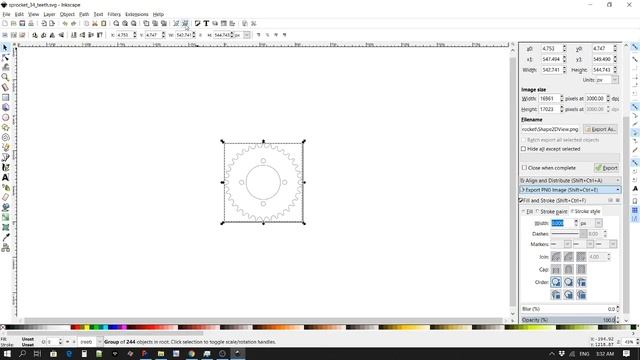Choose round join style button
This screenshot has height=360, width=640.
569,257
